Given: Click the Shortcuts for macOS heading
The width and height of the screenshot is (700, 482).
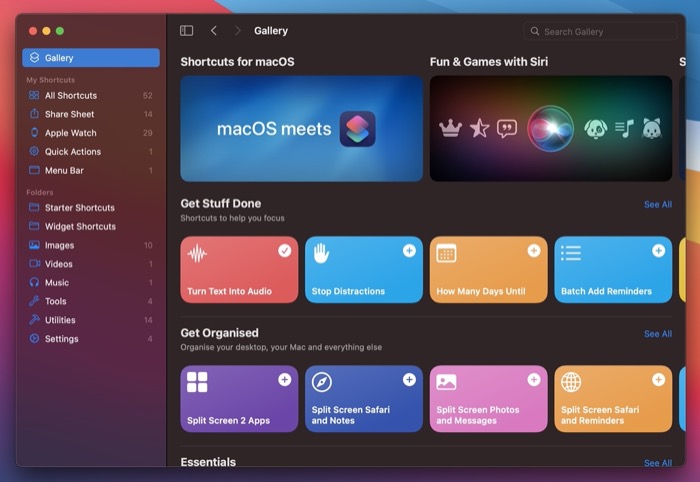Looking at the screenshot, I should (x=238, y=62).
